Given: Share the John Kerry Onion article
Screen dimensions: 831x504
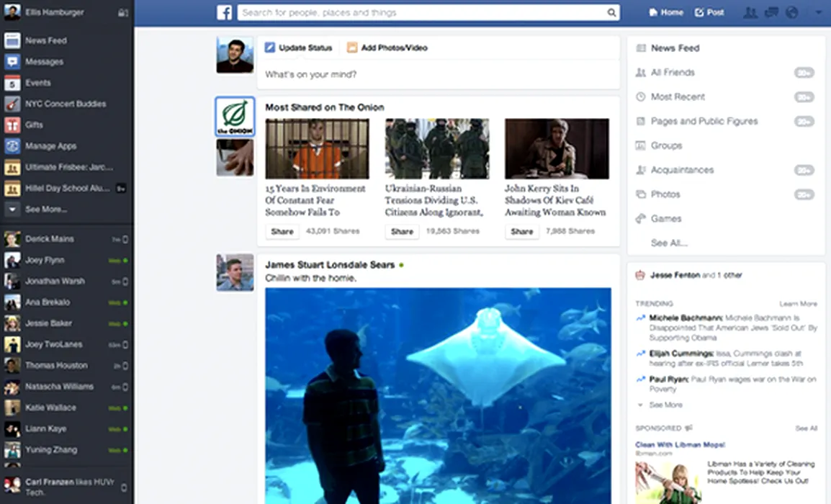Looking at the screenshot, I should point(521,231).
